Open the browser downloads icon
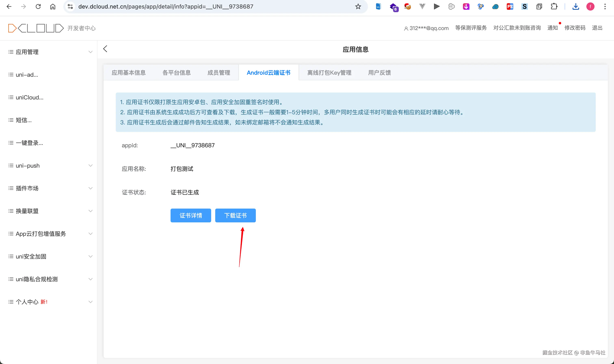This screenshot has width=614, height=364. [575, 7]
